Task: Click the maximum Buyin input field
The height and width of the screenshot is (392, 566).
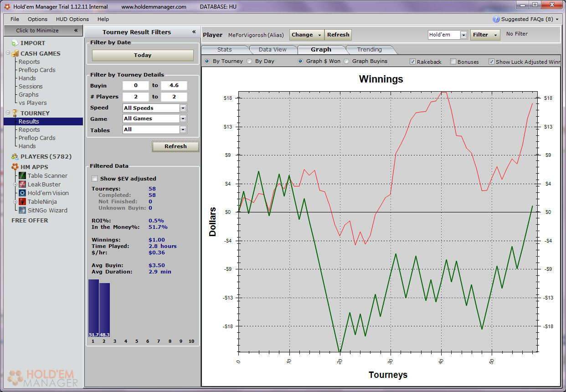Action: 174,85
